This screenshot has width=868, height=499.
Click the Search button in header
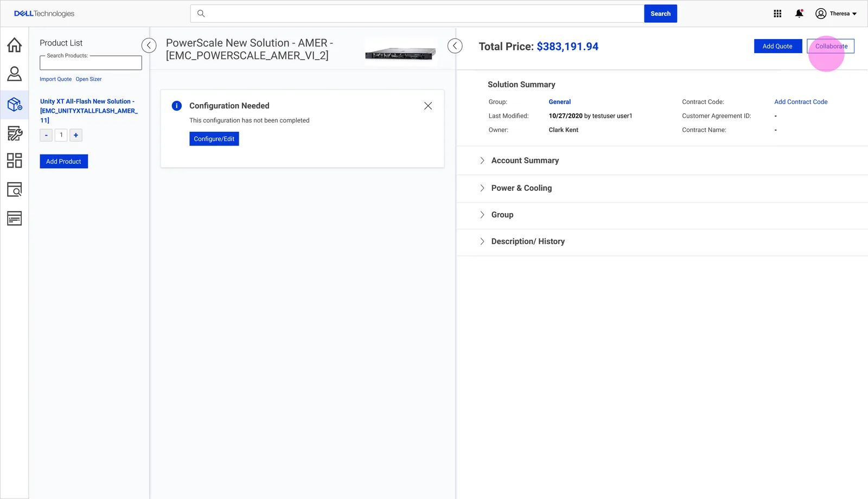pos(660,14)
